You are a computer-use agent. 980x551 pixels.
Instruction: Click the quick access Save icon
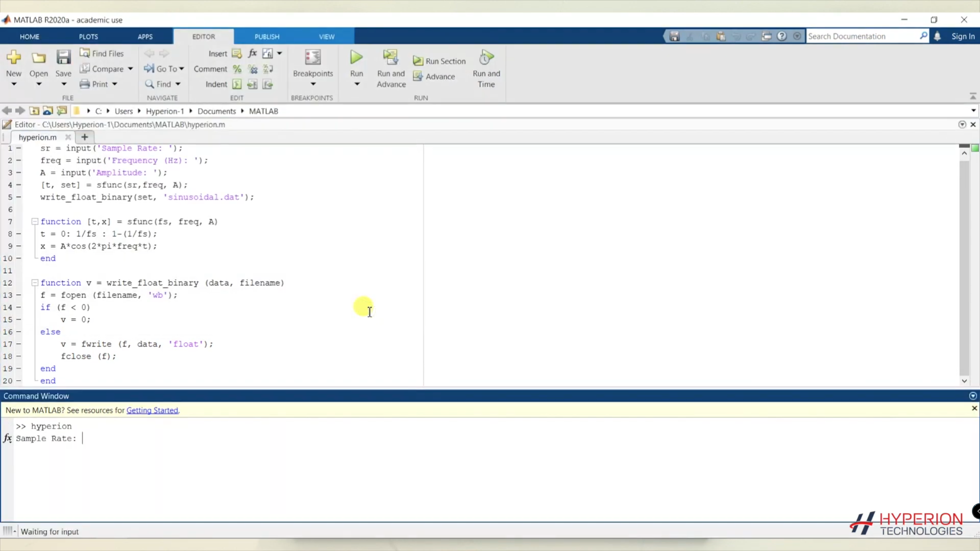[x=675, y=36]
